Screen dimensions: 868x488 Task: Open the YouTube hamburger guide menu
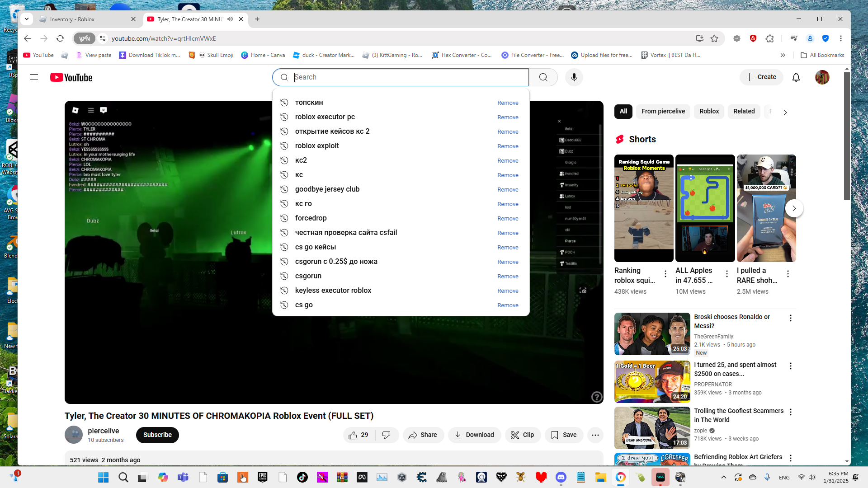tap(34, 77)
